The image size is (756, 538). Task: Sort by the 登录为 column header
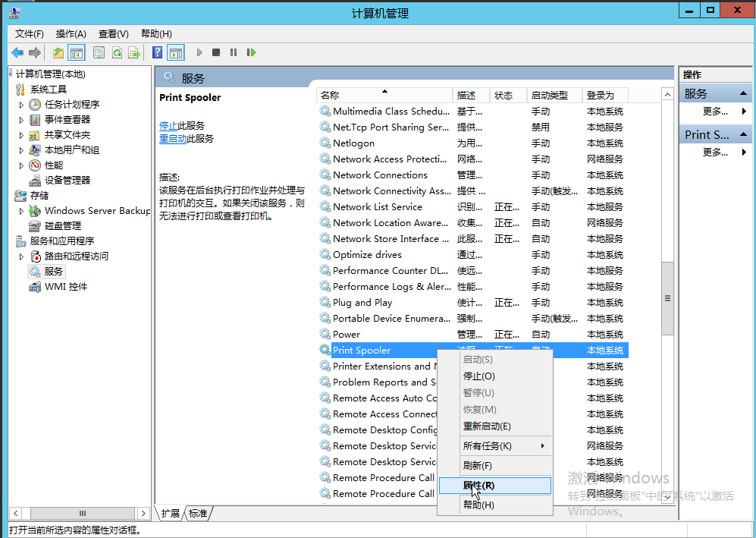coord(606,96)
